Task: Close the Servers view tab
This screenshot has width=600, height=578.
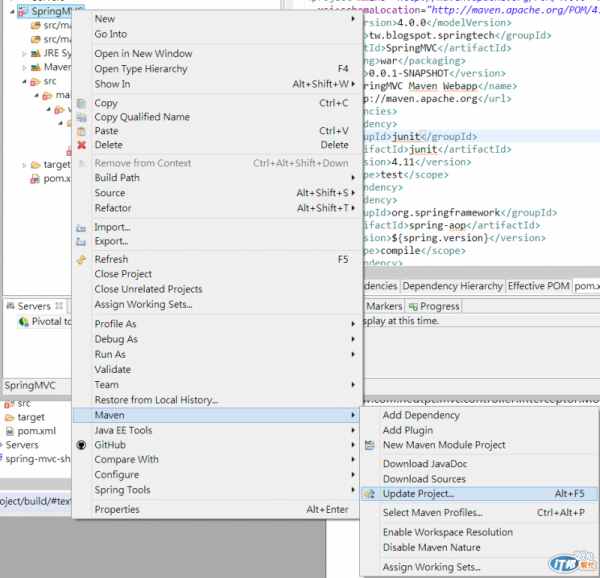Action: pos(59,306)
